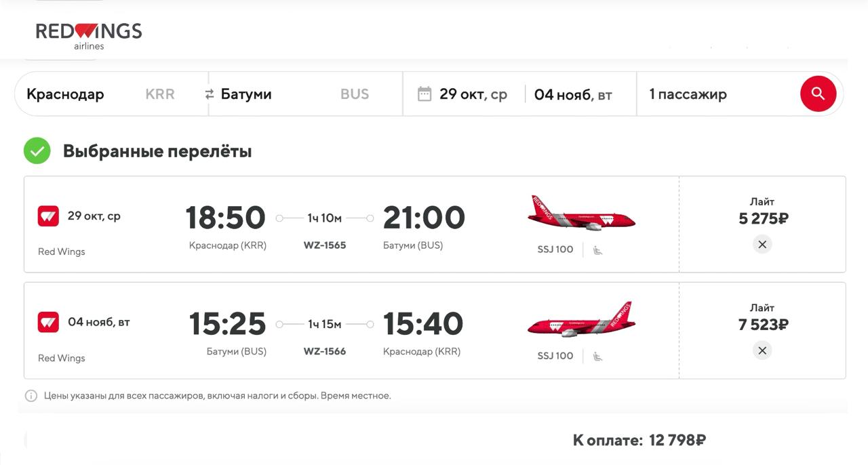The height and width of the screenshot is (465, 868).
Task: Click seat icon on WZ-1565 flight
Action: pyautogui.click(x=597, y=250)
